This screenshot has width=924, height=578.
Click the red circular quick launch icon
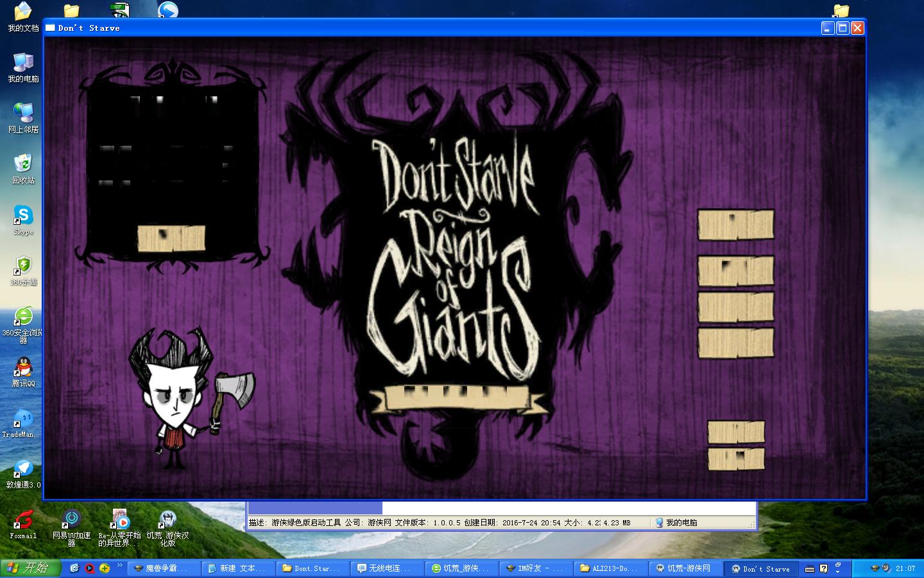89,568
